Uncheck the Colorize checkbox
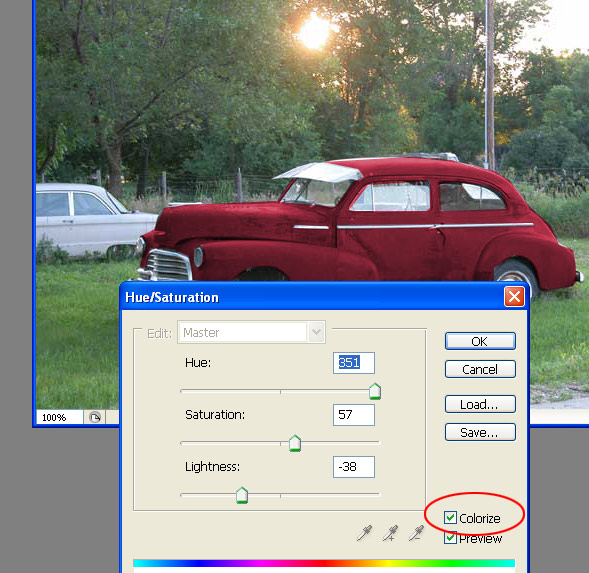Screen dimensions: 589x573 [450, 518]
